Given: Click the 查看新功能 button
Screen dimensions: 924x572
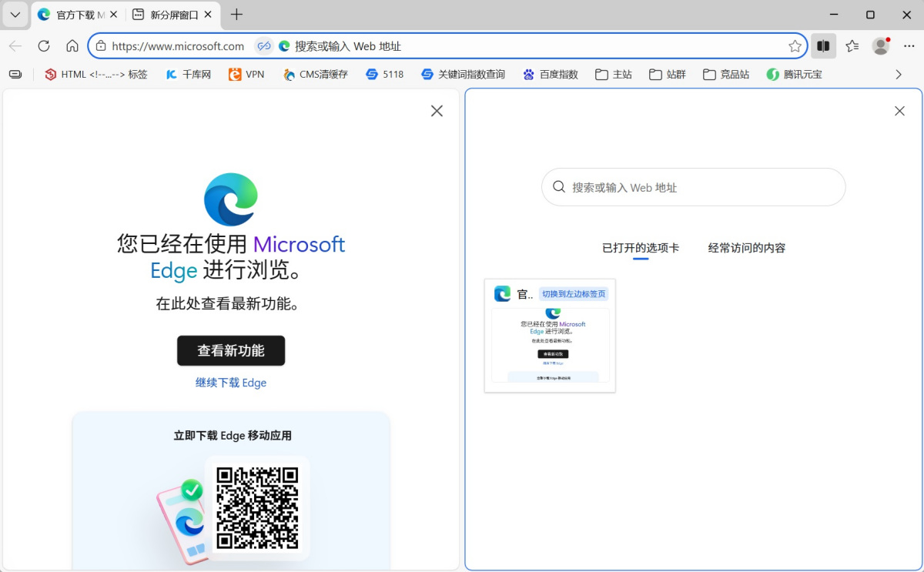Looking at the screenshot, I should (231, 350).
